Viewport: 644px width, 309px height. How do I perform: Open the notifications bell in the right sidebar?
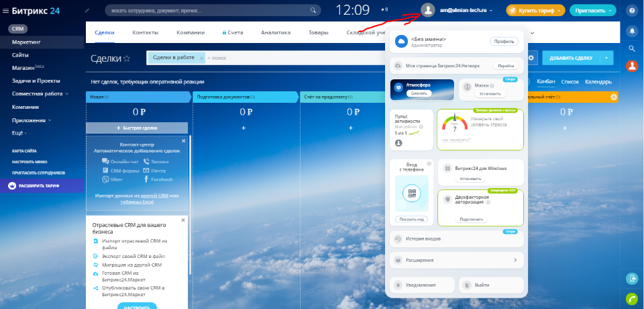[x=632, y=31]
